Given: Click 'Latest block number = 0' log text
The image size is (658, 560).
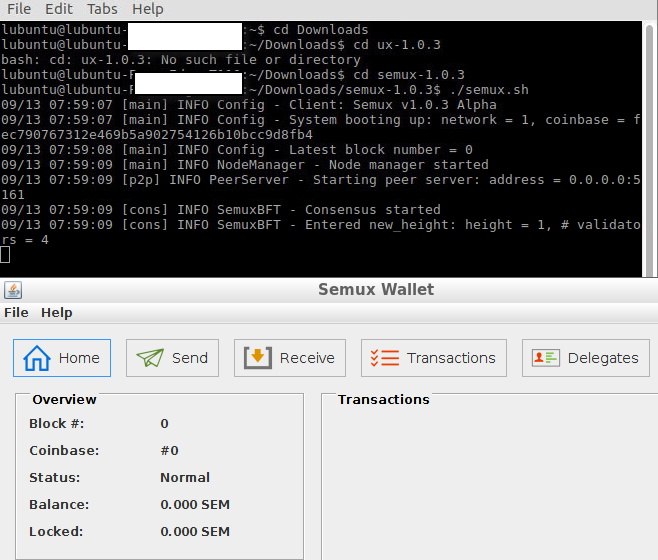Looking at the screenshot, I should coord(381,149).
